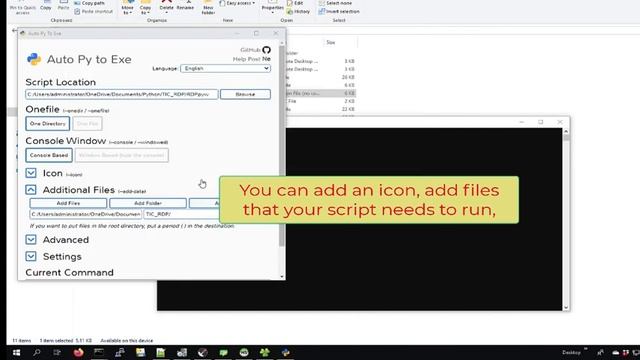Click Copy path in the ribbon
The image size is (640, 360).
[89, 3]
